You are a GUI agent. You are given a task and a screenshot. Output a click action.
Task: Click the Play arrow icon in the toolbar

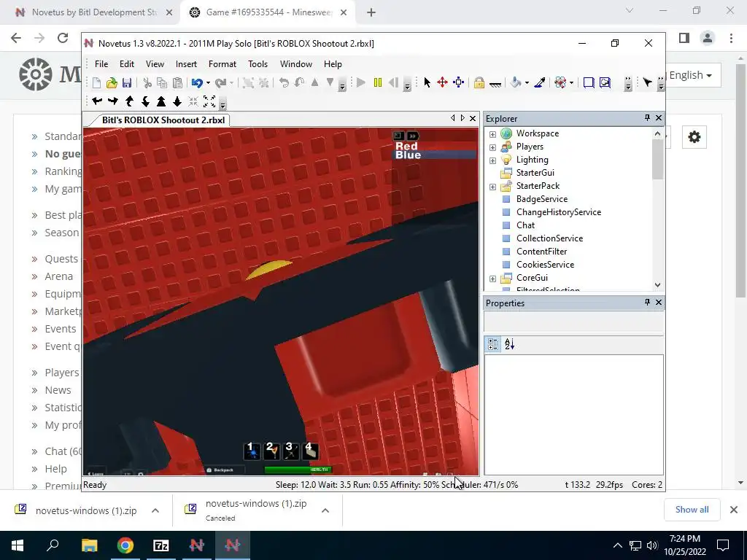tap(361, 83)
